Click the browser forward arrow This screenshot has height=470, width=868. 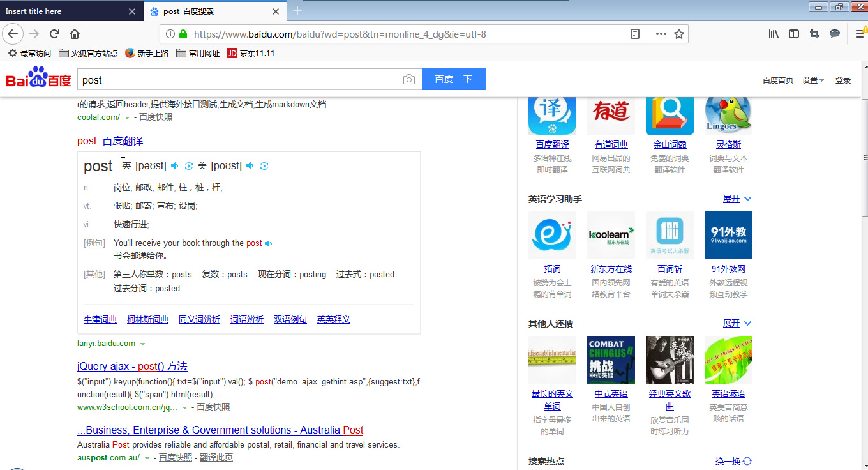[34, 34]
